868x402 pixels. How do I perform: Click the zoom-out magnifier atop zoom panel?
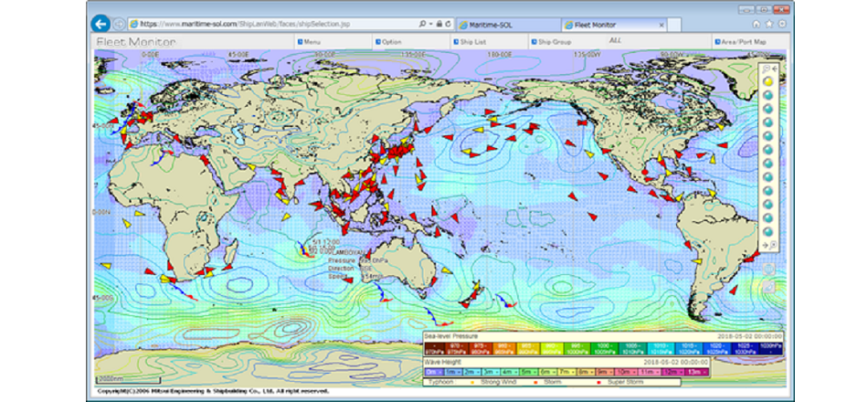click(767, 69)
